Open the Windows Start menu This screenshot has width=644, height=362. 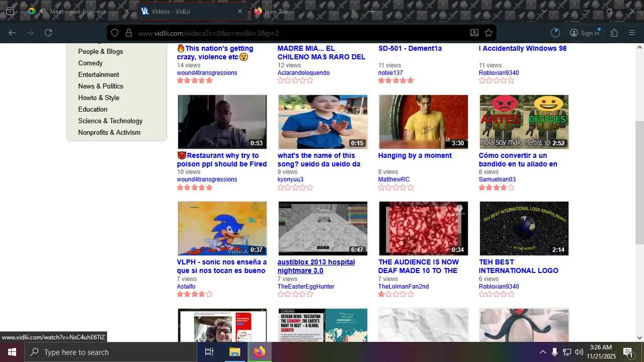pyautogui.click(x=12, y=352)
